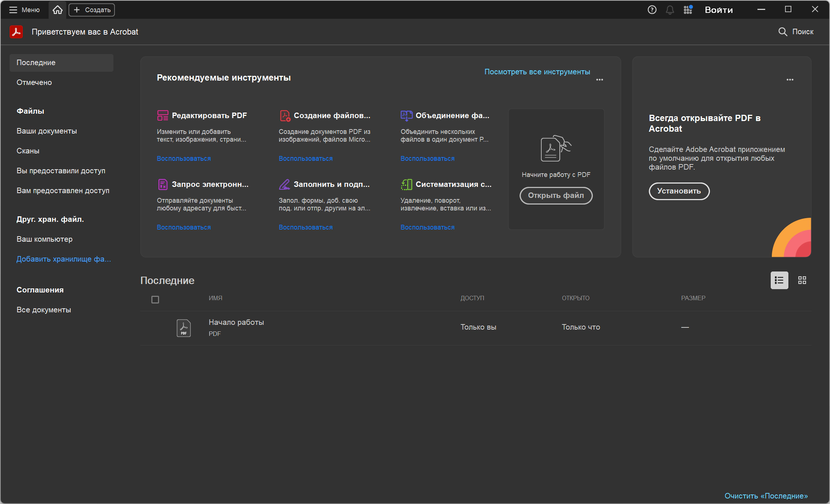This screenshot has height=504, width=830.
Task: Follow the Посмотреть все инструменты link
Action: click(x=537, y=72)
